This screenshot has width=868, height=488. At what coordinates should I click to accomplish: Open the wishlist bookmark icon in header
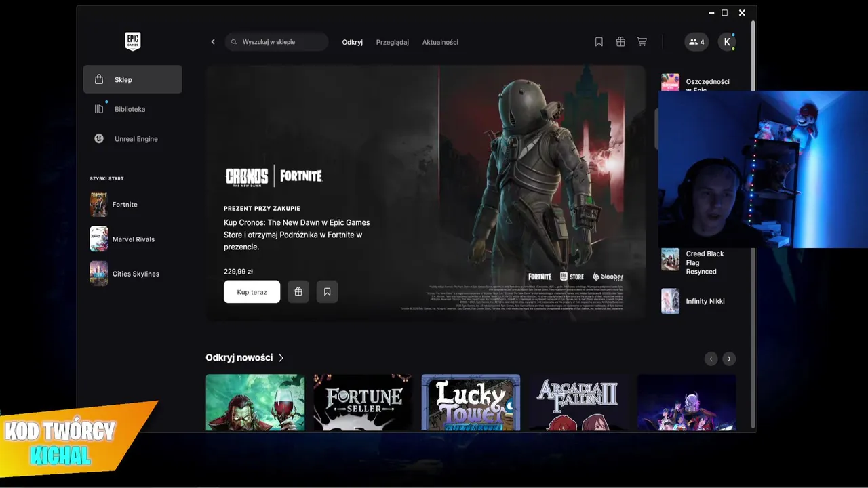[599, 42]
